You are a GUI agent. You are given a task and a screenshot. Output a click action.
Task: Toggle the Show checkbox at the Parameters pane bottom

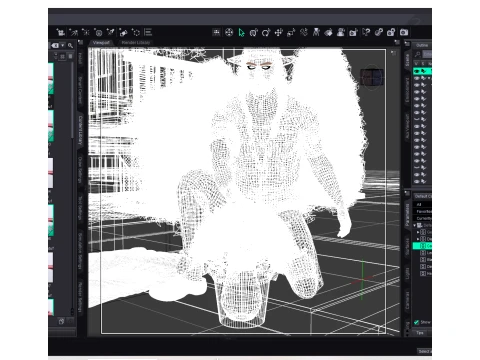click(416, 322)
